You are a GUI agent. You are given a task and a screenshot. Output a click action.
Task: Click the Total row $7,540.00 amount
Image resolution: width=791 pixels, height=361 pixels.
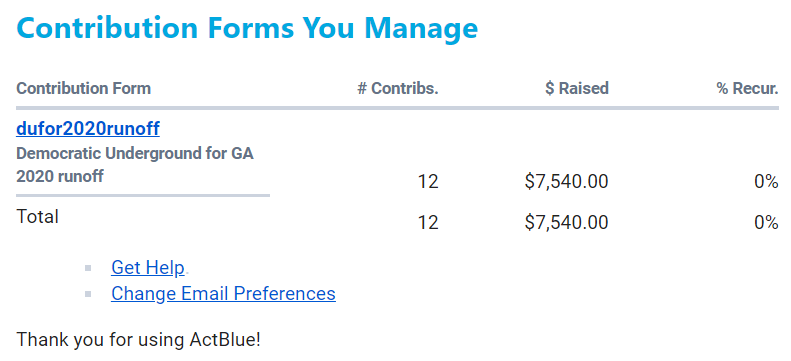tap(566, 222)
